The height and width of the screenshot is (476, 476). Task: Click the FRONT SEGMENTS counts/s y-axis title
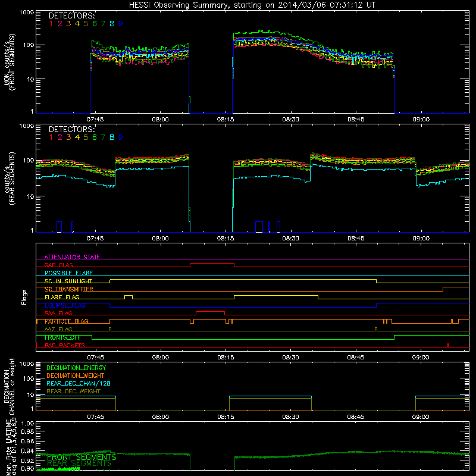tap(10, 62)
